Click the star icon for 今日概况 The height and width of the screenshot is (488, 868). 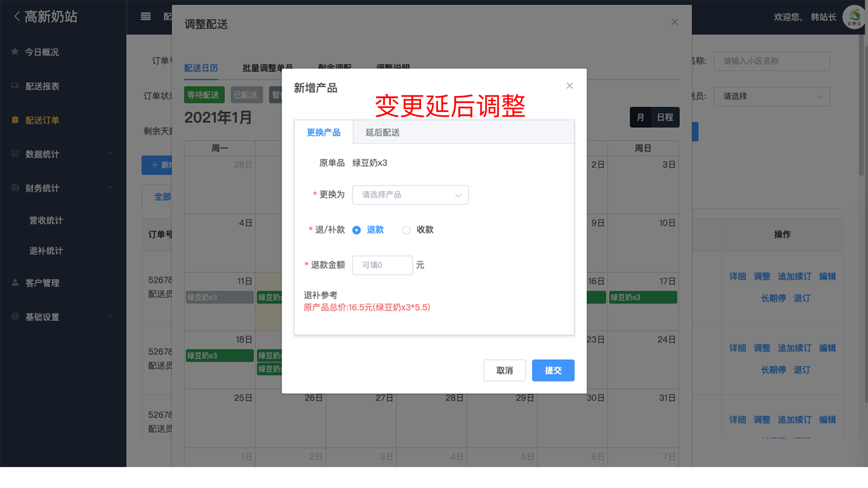click(x=15, y=52)
